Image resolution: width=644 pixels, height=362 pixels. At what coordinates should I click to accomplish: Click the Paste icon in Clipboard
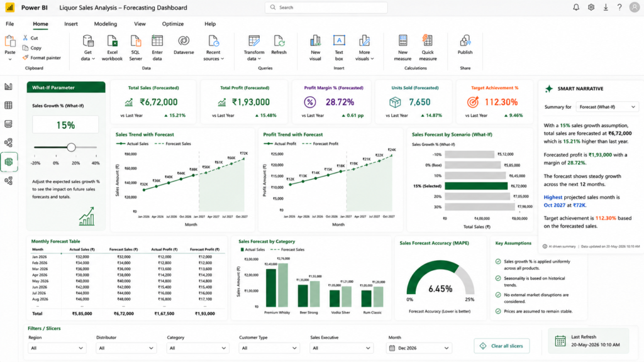[10, 41]
